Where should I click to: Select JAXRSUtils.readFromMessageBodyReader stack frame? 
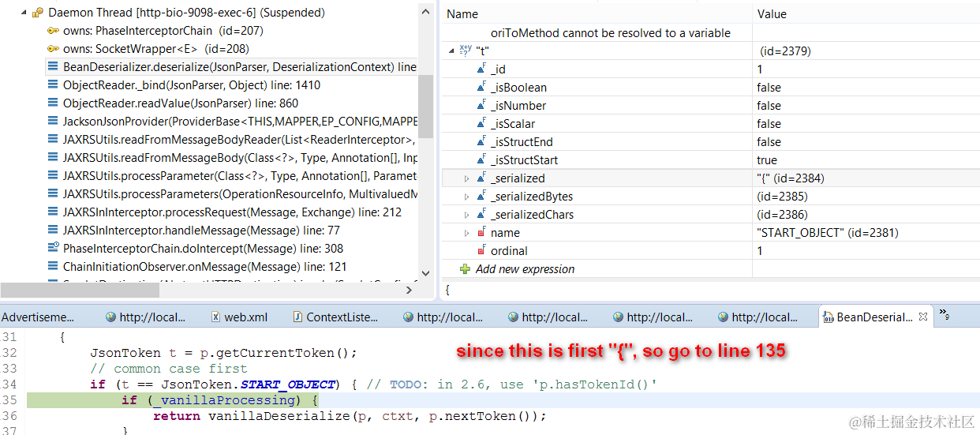(240, 140)
